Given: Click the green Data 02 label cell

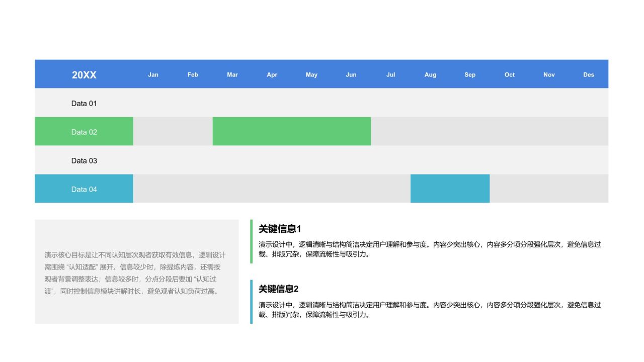Looking at the screenshot, I should [x=84, y=132].
